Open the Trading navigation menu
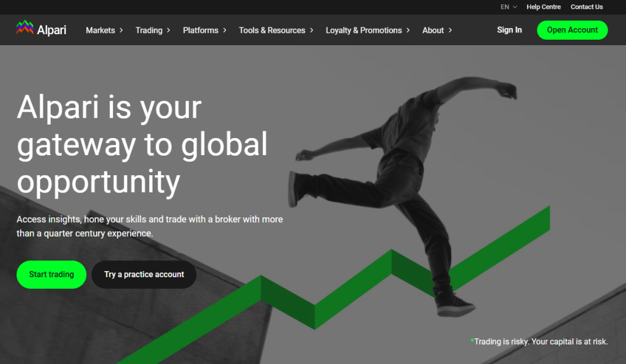This screenshot has height=364, width=626. pos(149,30)
